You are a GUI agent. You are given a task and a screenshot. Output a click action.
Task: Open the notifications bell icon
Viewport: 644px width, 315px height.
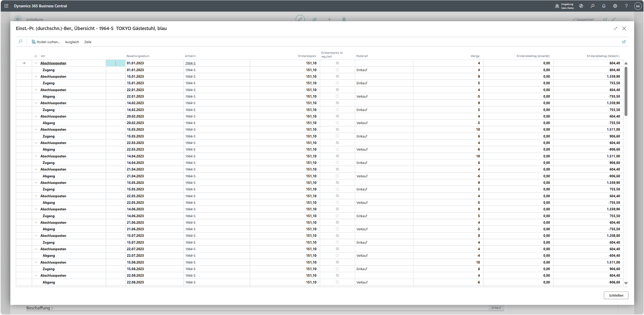pyautogui.click(x=604, y=6)
